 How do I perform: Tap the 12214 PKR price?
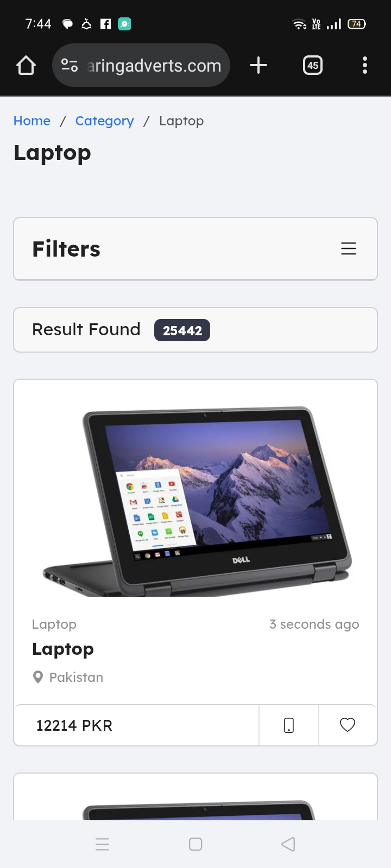click(x=74, y=725)
